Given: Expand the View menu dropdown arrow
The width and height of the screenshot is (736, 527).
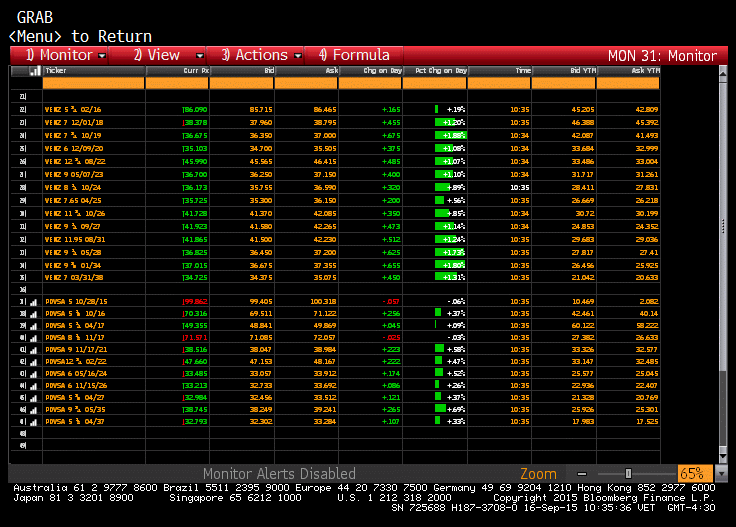Looking at the screenshot, I should coord(200,56).
